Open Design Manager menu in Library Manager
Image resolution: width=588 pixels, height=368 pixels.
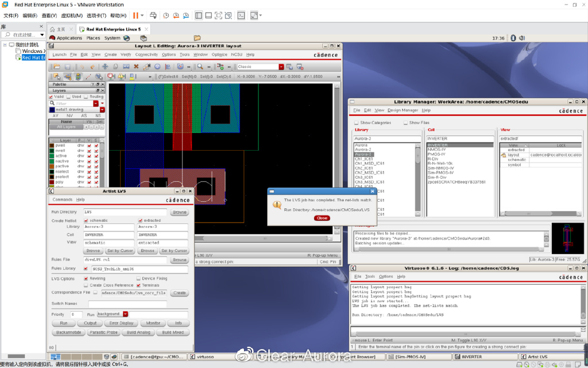[403, 110]
